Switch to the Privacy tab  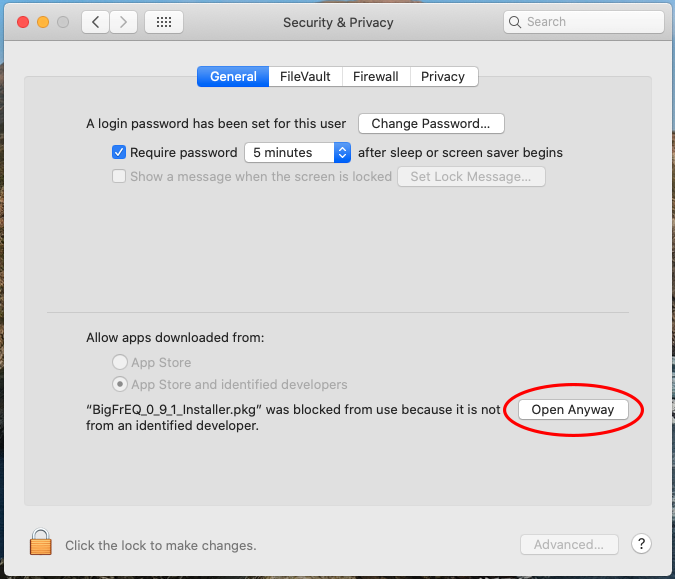(x=443, y=77)
